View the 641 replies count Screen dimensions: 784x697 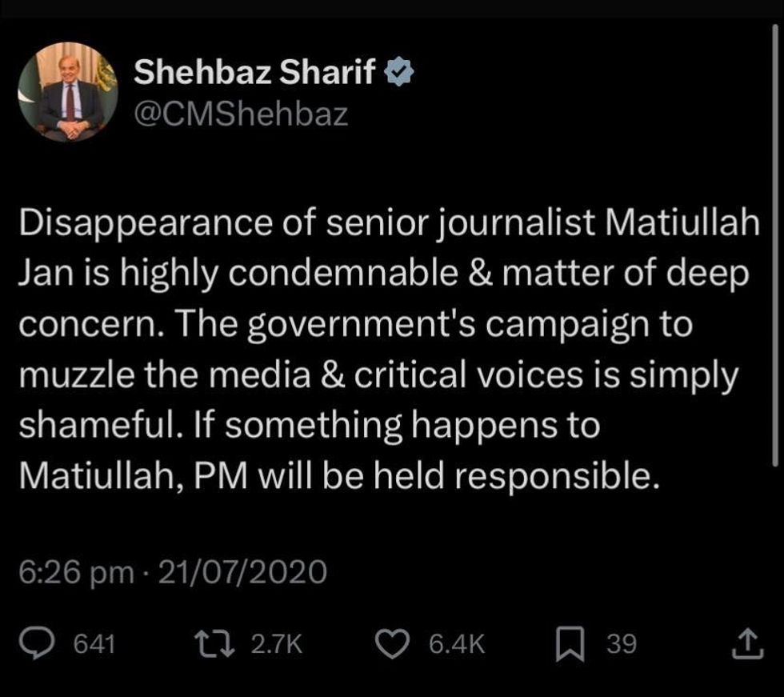pyautogui.click(x=94, y=644)
